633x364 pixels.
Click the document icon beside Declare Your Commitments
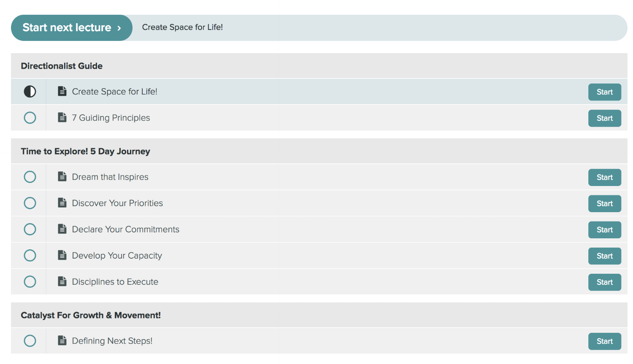[x=62, y=229]
